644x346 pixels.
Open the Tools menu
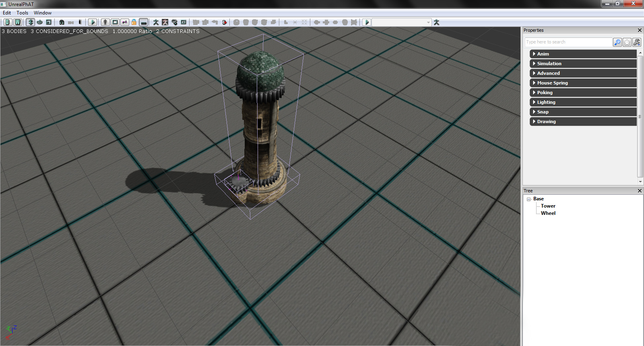click(22, 13)
